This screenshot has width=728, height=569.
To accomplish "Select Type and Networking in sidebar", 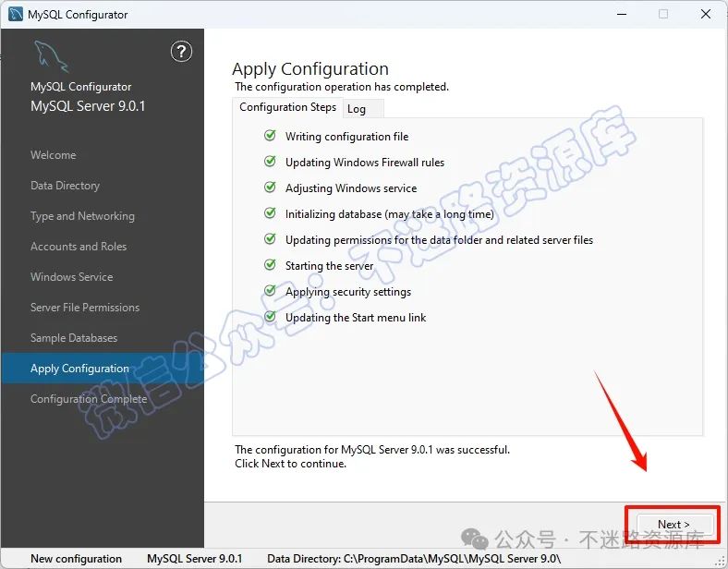I will [x=82, y=216].
